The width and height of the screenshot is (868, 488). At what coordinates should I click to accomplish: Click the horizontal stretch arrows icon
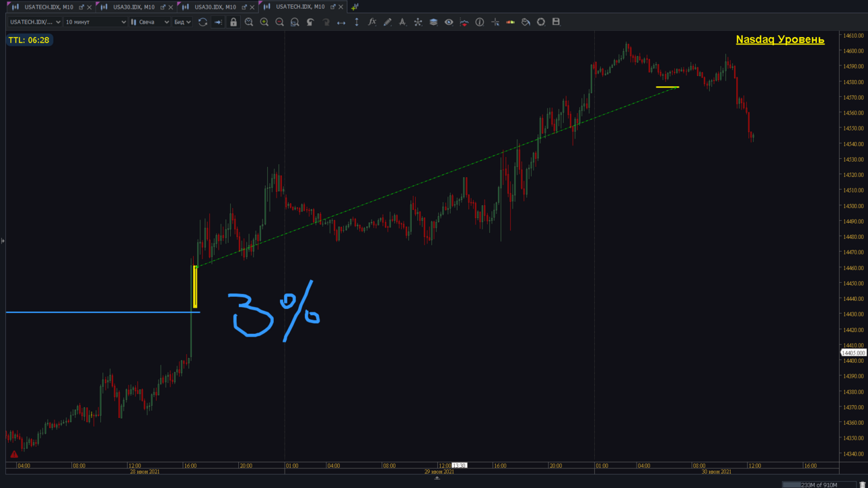coord(341,22)
